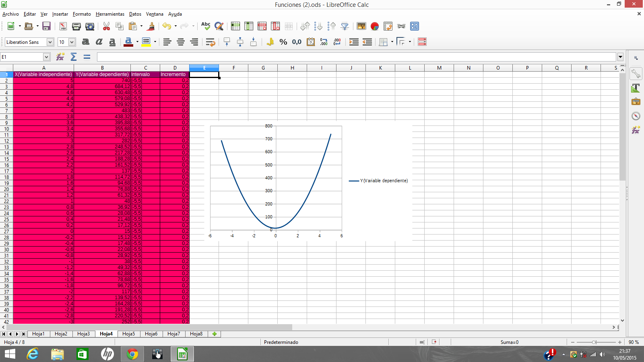The width and height of the screenshot is (644, 362).
Task: Add a decimal place
Action: point(324,42)
